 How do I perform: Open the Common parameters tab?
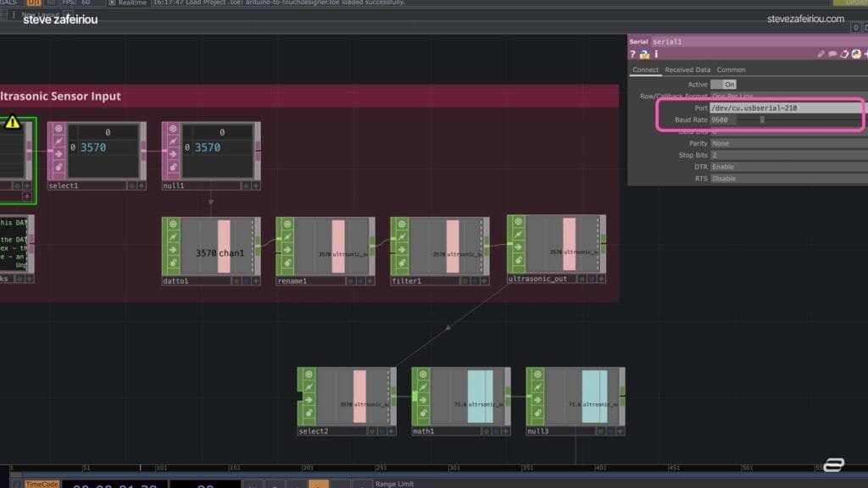tap(731, 69)
